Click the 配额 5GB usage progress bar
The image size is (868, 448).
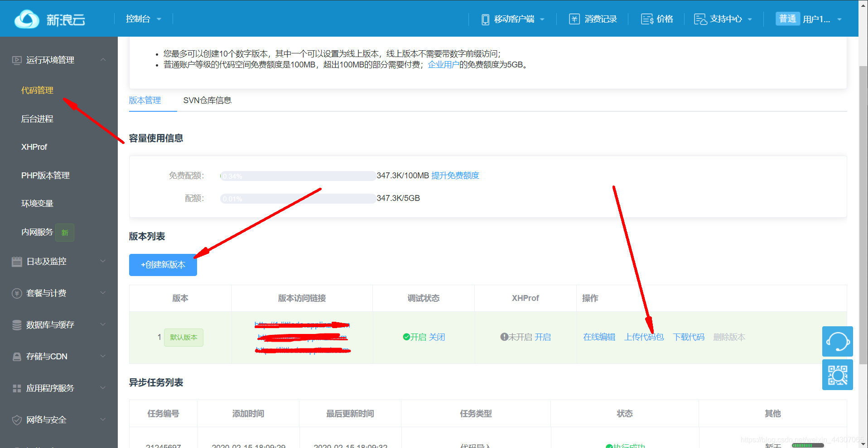[298, 199]
